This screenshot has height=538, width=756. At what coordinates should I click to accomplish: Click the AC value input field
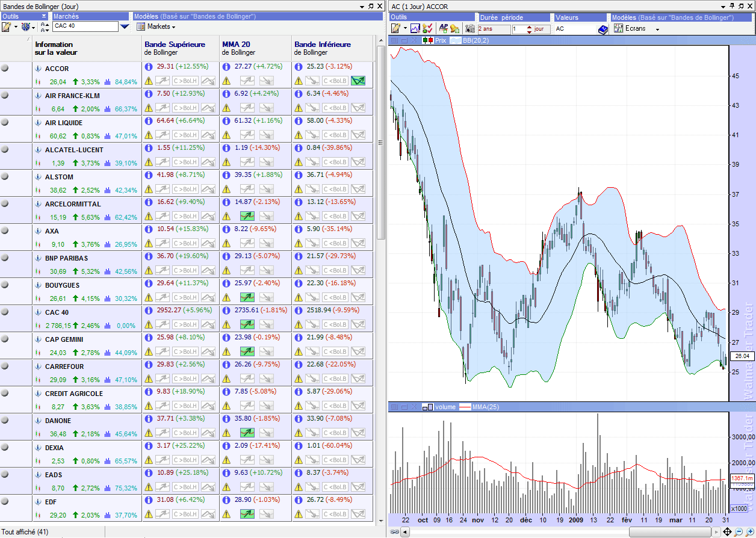click(x=575, y=29)
